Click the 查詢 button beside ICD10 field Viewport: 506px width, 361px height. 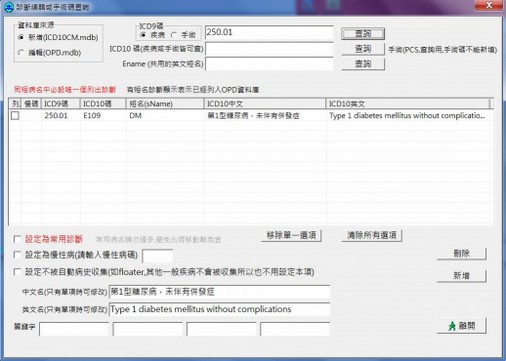[363, 49]
